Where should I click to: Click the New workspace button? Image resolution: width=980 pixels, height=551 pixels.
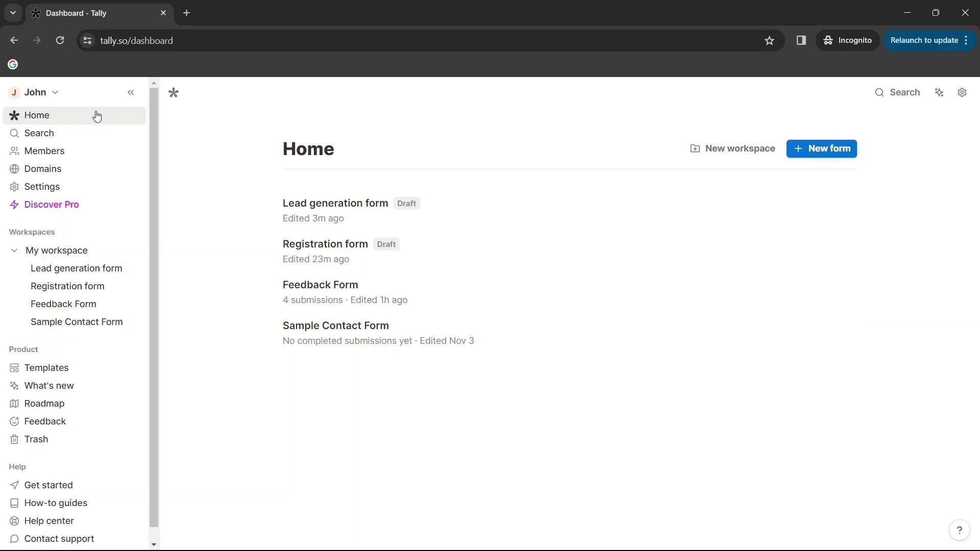733,148
